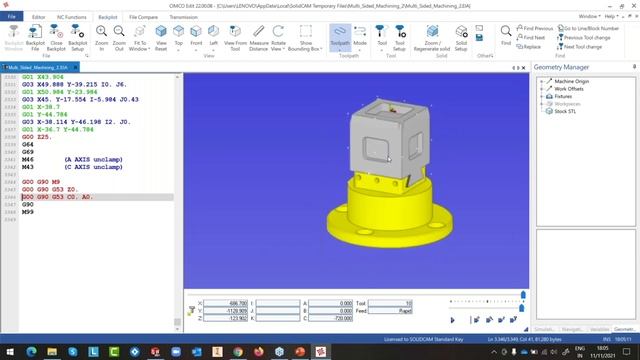Open Firefox from taskbar

(258, 351)
